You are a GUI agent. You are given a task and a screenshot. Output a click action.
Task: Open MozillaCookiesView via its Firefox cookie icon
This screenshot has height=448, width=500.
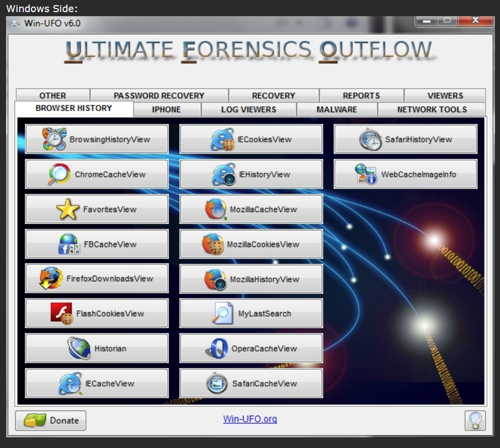(213, 244)
